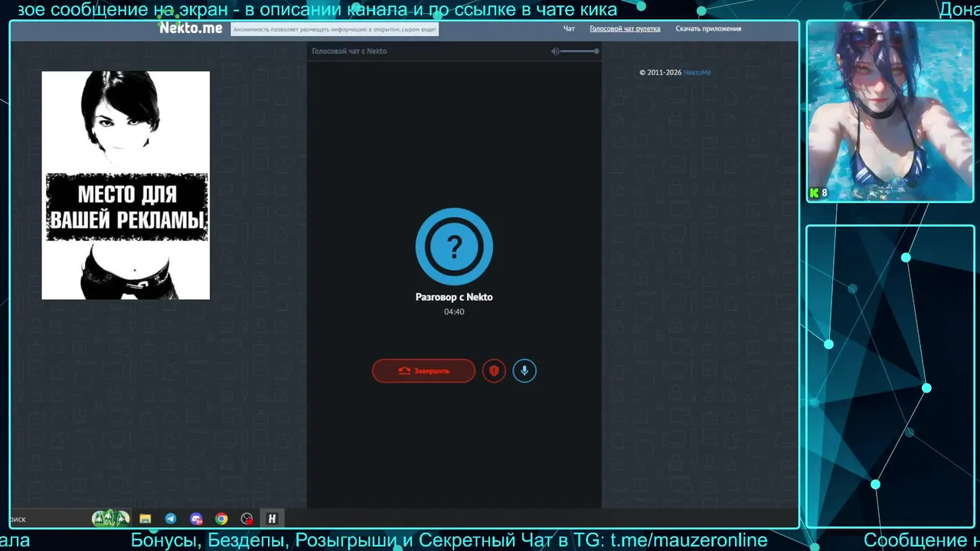The image size is (980, 551).
Task: Open the NektoMe copyright link
Action: [x=697, y=73]
